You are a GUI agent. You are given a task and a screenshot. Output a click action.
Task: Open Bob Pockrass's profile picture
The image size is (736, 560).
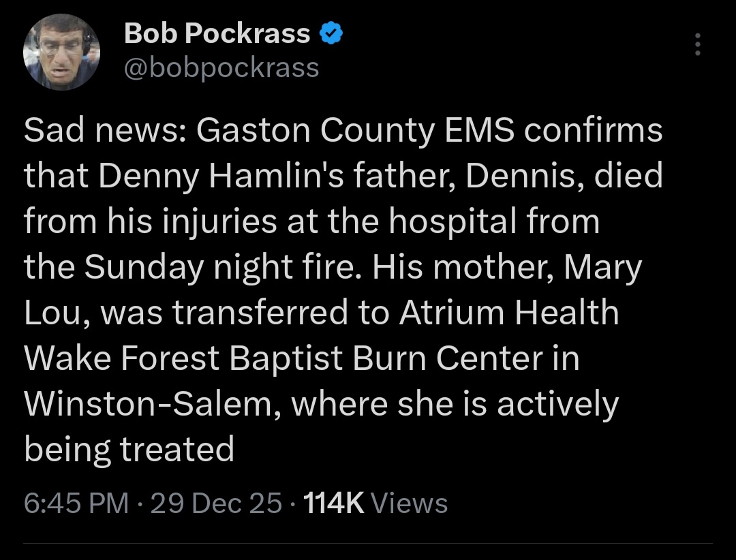[62, 52]
